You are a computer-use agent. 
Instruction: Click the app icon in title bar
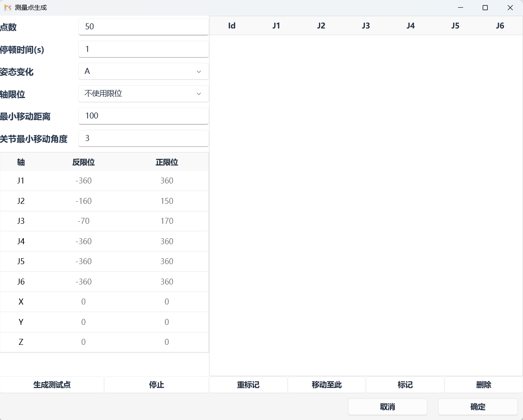pos(7,8)
